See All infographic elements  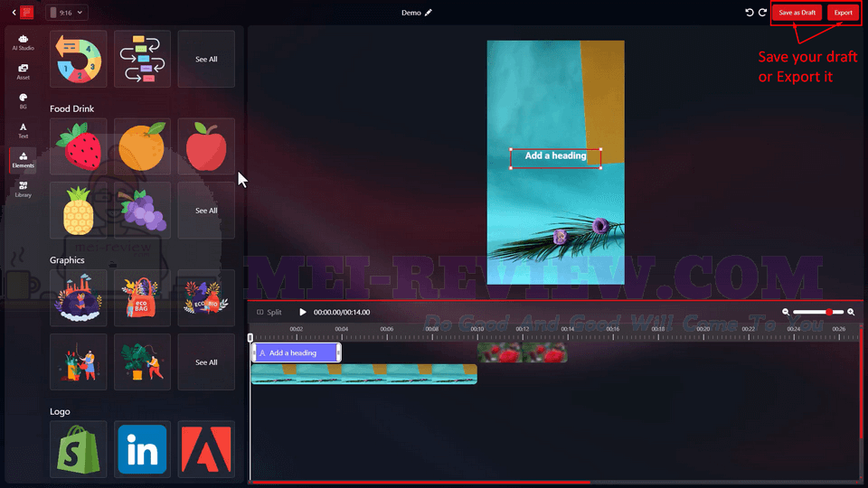(206, 59)
